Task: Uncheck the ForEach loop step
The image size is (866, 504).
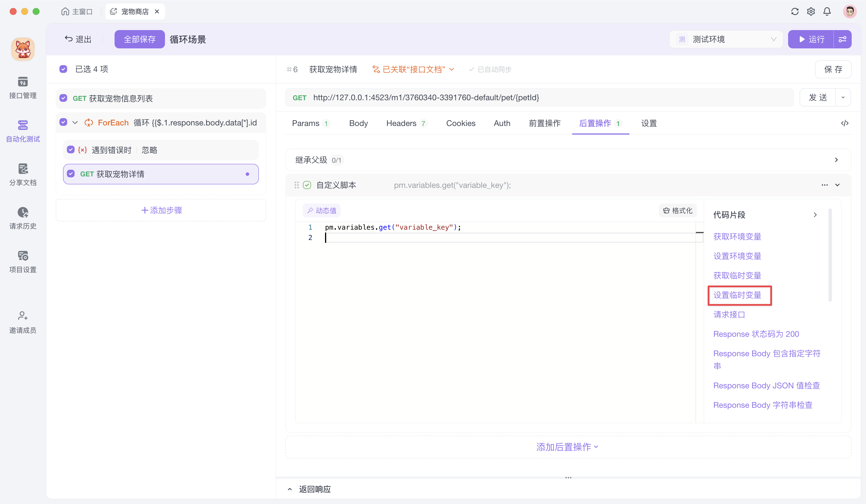Action: pos(63,122)
